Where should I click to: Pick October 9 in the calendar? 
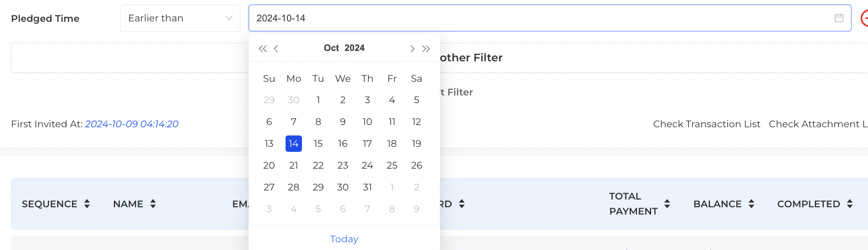[x=343, y=122]
